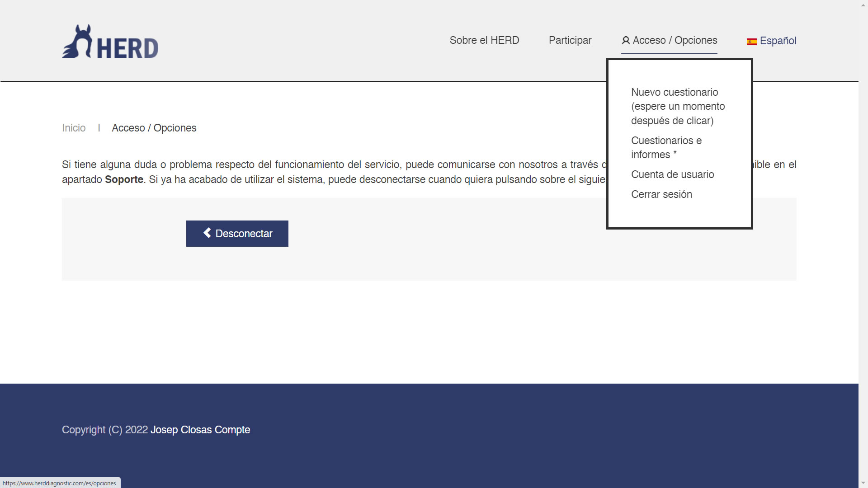Click the HERD horse logo

(x=78, y=42)
